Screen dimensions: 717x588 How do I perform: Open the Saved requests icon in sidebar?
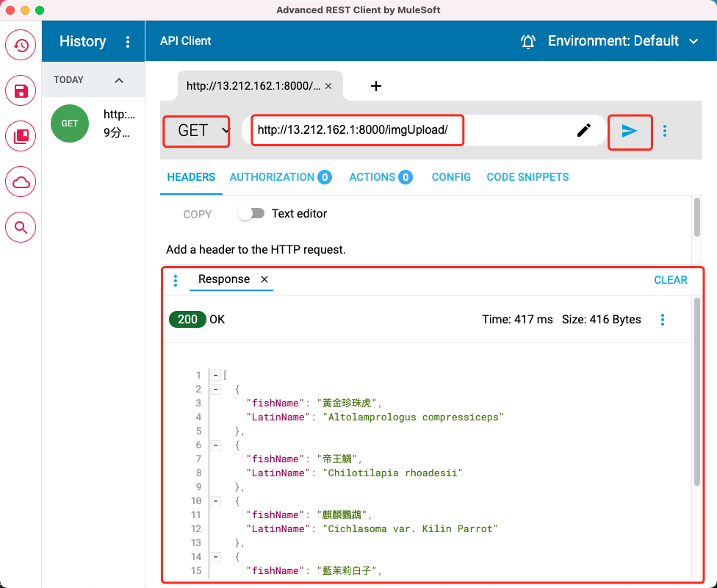point(21,90)
